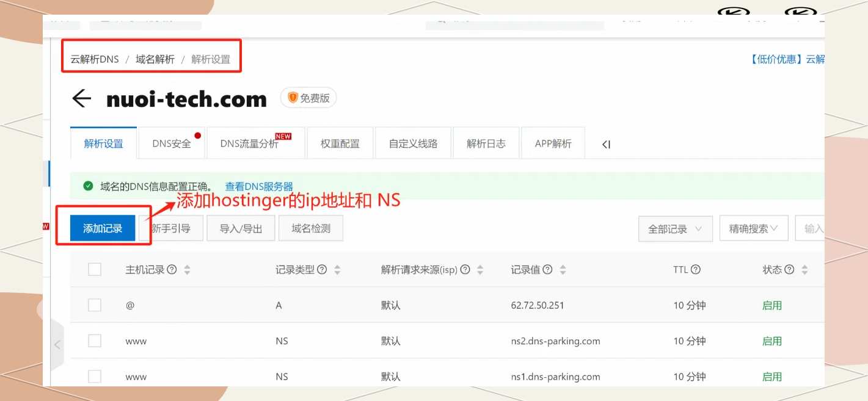Open the DNS流量分析 tab
This screenshot has height=401, width=868.
pos(256,143)
